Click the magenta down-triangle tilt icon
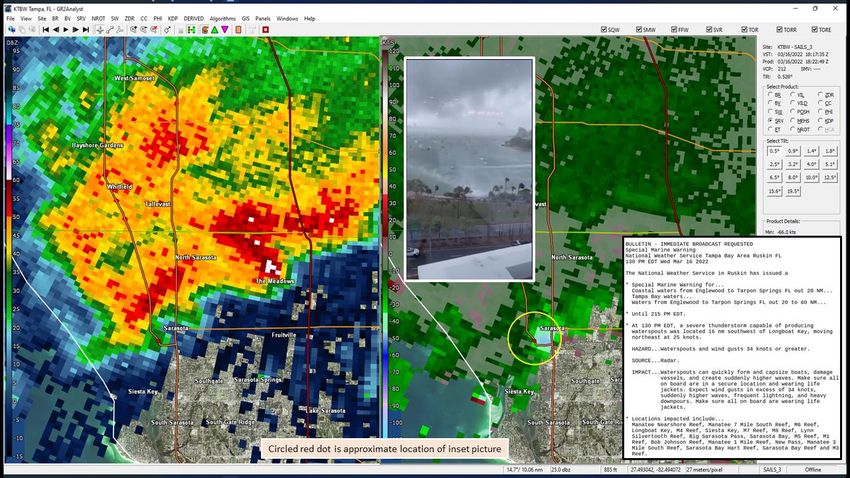This screenshot has width=850, height=478. (x=224, y=29)
